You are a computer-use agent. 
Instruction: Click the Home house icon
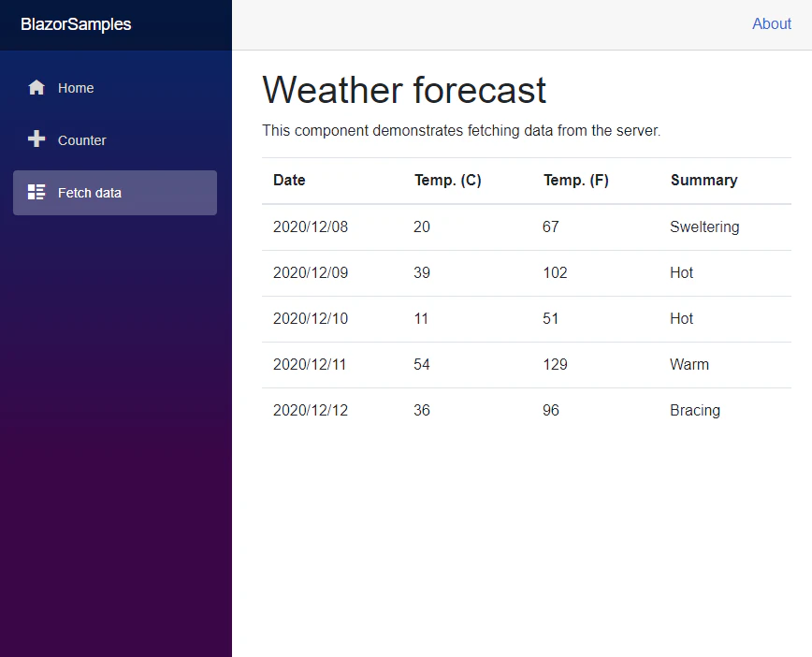pyautogui.click(x=36, y=88)
